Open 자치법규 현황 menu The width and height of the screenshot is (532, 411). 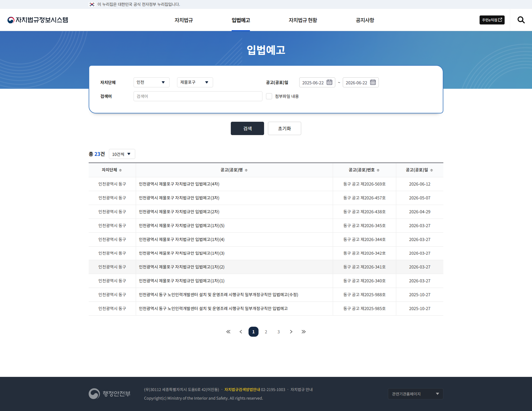pos(303,20)
